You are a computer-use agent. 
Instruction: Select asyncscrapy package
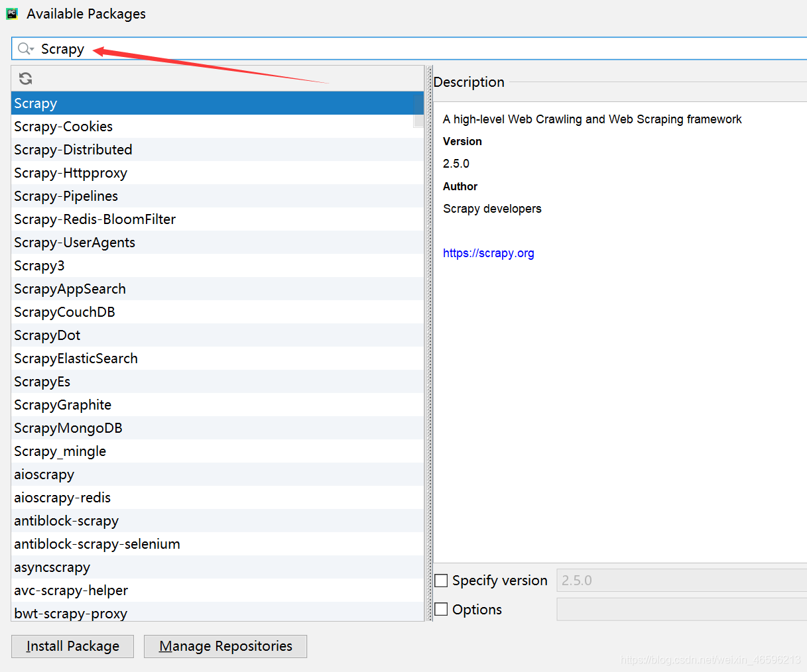[217, 567]
